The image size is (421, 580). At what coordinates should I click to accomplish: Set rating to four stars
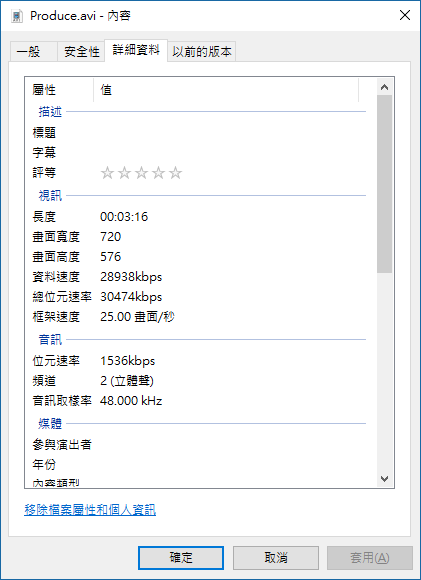click(x=158, y=173)
